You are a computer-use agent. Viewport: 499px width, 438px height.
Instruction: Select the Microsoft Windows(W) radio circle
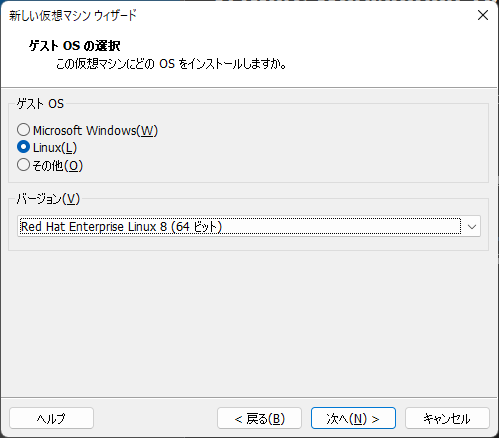click(x=23, y=130)
